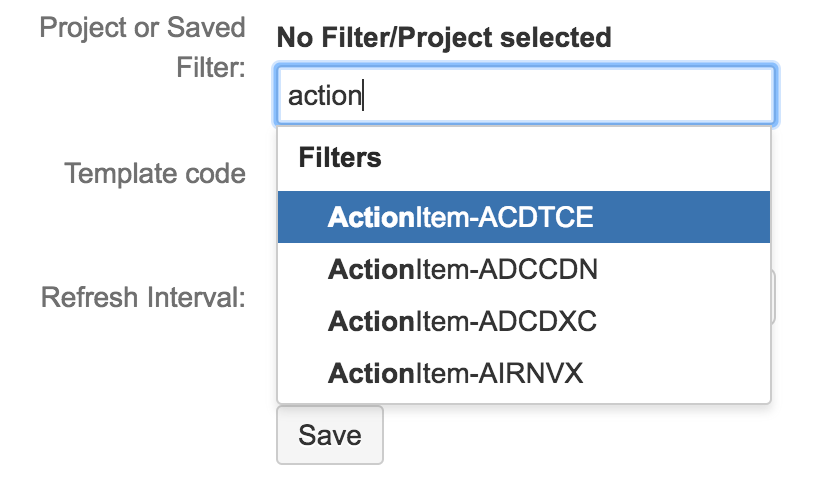Save the filter configuration
831x493 pixels.
click(x=329, y=435)
